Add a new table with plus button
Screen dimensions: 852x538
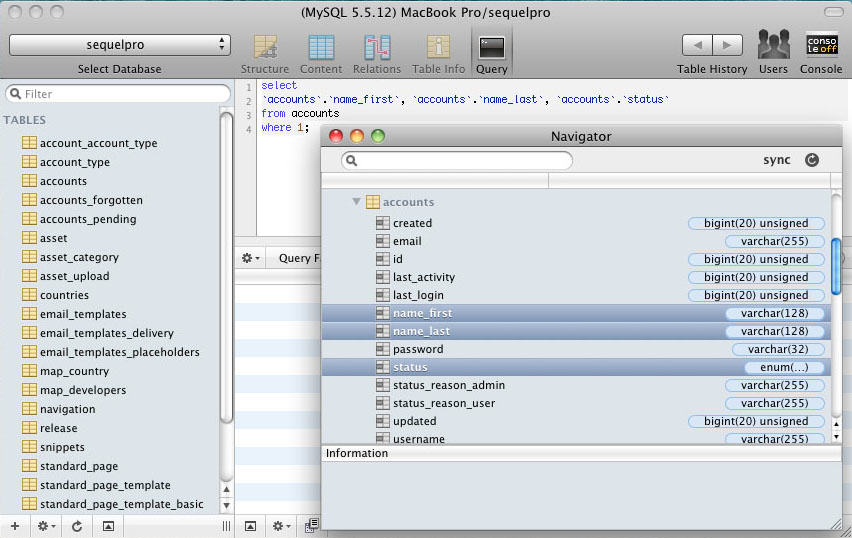[15, 526]
